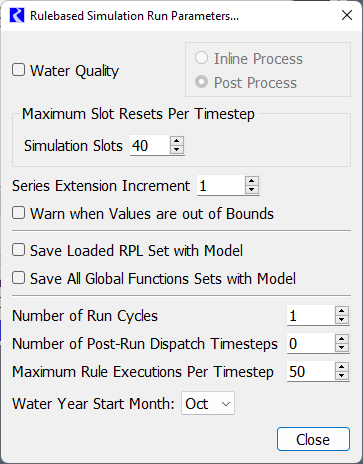The height and width of the screenshot is (464, 363).
Task: Enable the Water Quality checkbox
Action: click(19, 70)
